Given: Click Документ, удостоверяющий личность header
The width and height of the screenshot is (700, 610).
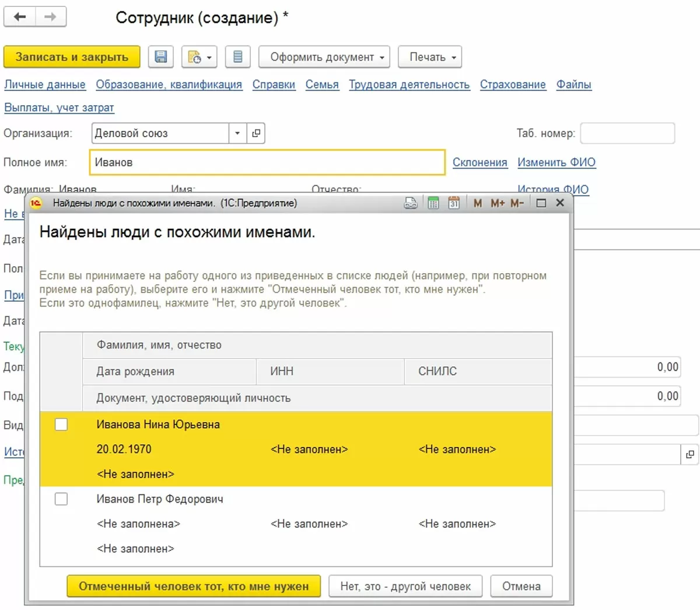Looking at the screenshot, I should (x=317, y=398).
